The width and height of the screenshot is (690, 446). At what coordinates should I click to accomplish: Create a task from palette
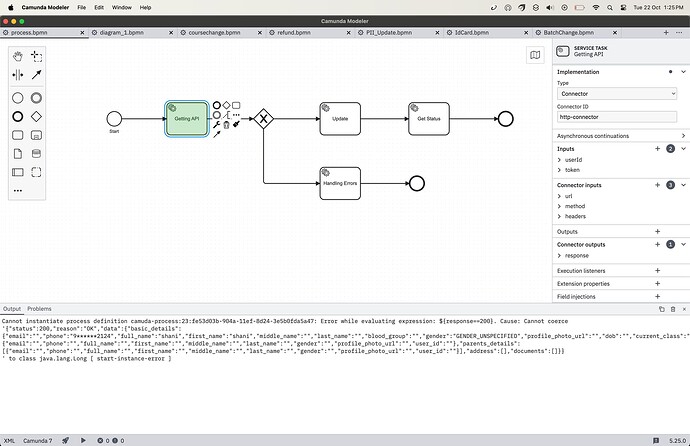(18, 135)
